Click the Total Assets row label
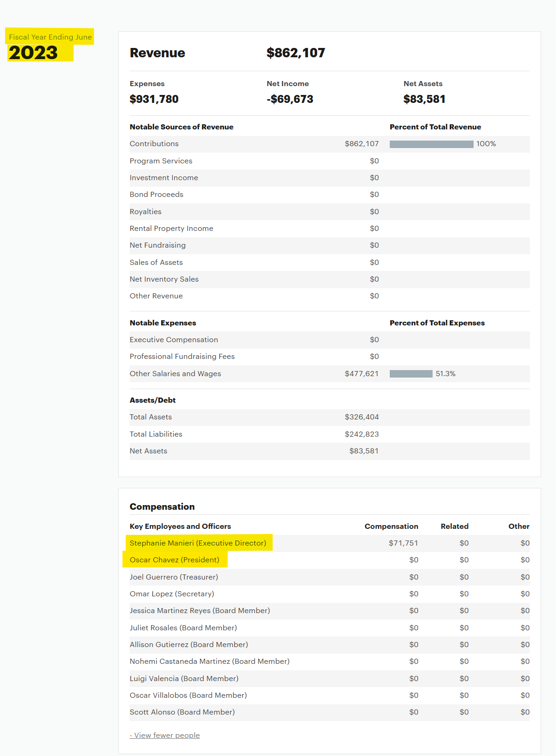 (x=151, y=417)
